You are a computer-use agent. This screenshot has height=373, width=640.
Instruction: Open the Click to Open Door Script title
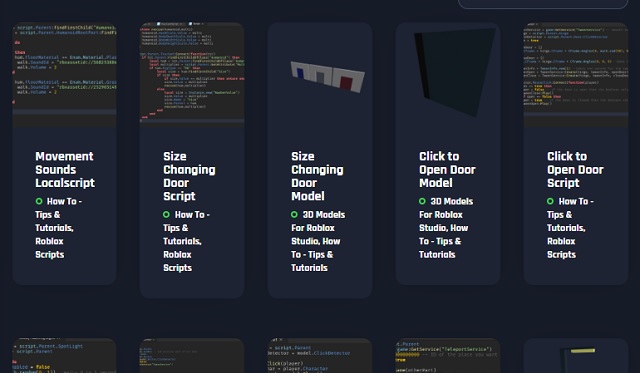coord(575,169)
